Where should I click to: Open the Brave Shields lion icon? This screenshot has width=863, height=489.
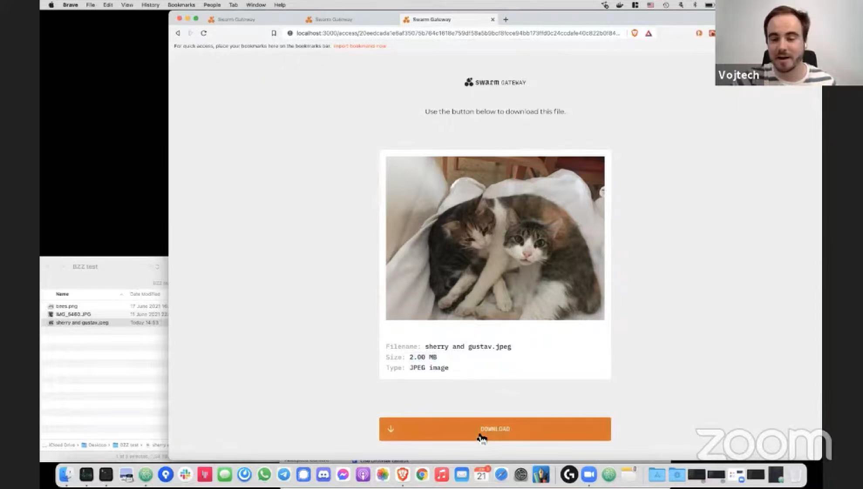tap(635, 33)
